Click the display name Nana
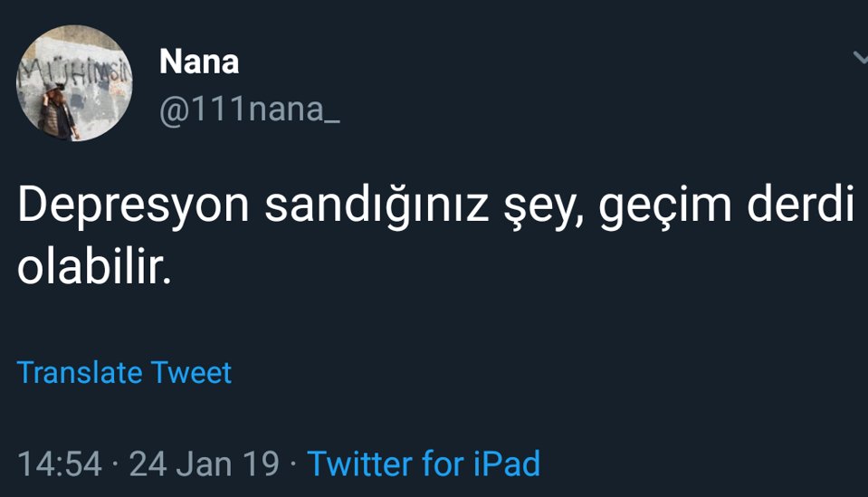Viewport: 868px width, 497px height. 198,62
